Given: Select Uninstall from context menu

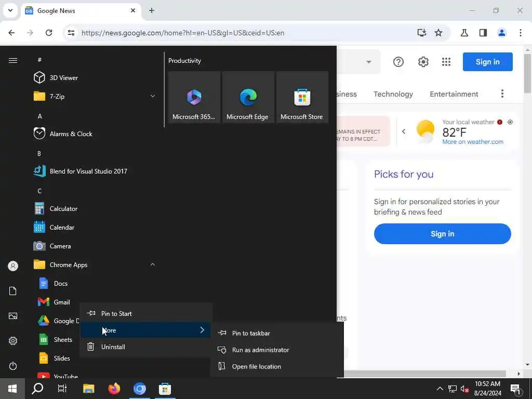Looking at the screenshot, I should 146,347.
